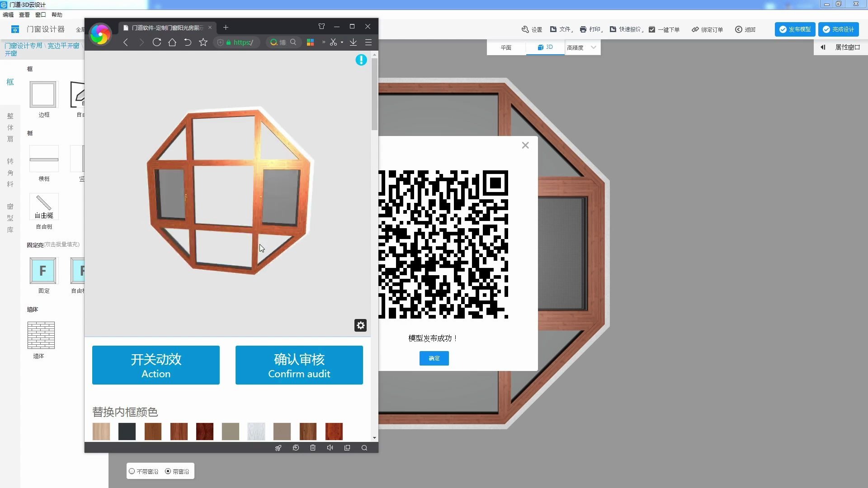The width and height of the screenshot is (868, 488).
Task: Expand the browser toolbar overflow chevrons
Action: (x=324, y=42)
